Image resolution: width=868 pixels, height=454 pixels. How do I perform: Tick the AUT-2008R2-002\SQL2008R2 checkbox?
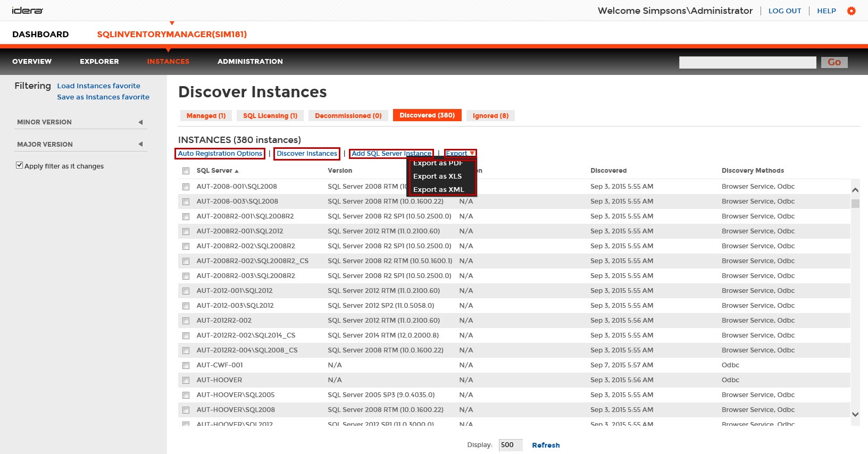(186, 247)
